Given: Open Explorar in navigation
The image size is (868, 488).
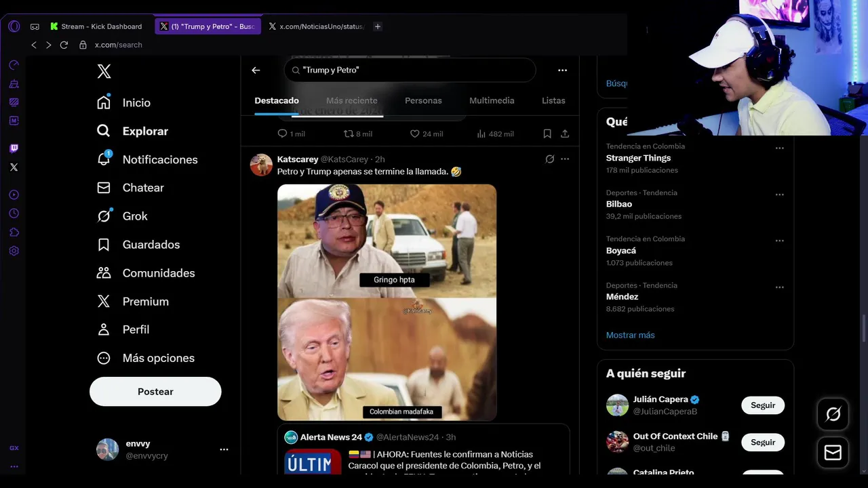Looking at the screenshot, I should [132, 131].
